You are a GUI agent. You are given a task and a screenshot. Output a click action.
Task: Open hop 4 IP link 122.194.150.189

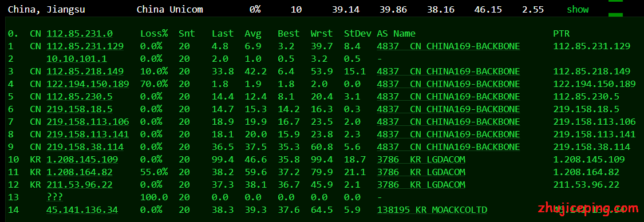88,84
